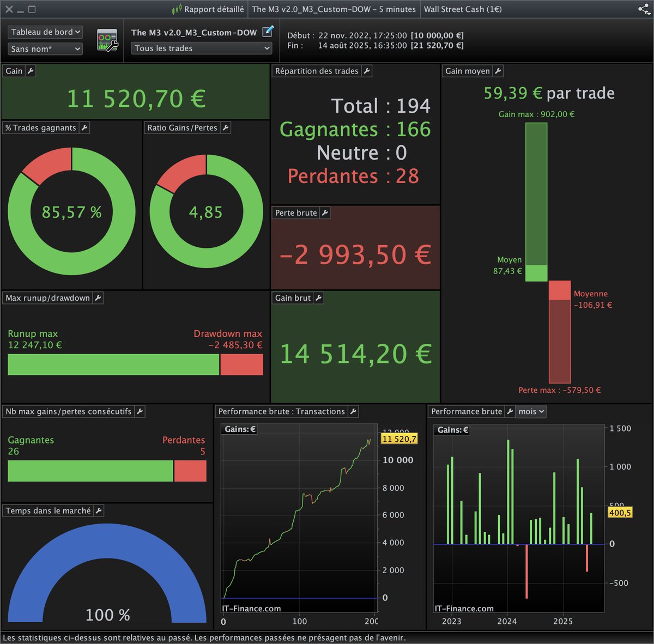Open wrench settings for Ratio Gains/Pertes
This screenshot has height=644, width=654.
coord(226,127)
